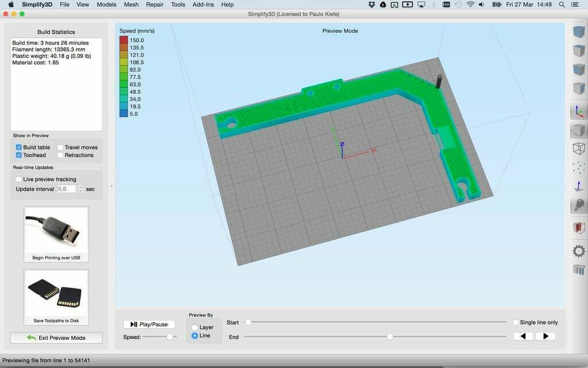Click the playback Speed slider handle
The width and height of the screenshot is (588, 368).
[170, 337]
